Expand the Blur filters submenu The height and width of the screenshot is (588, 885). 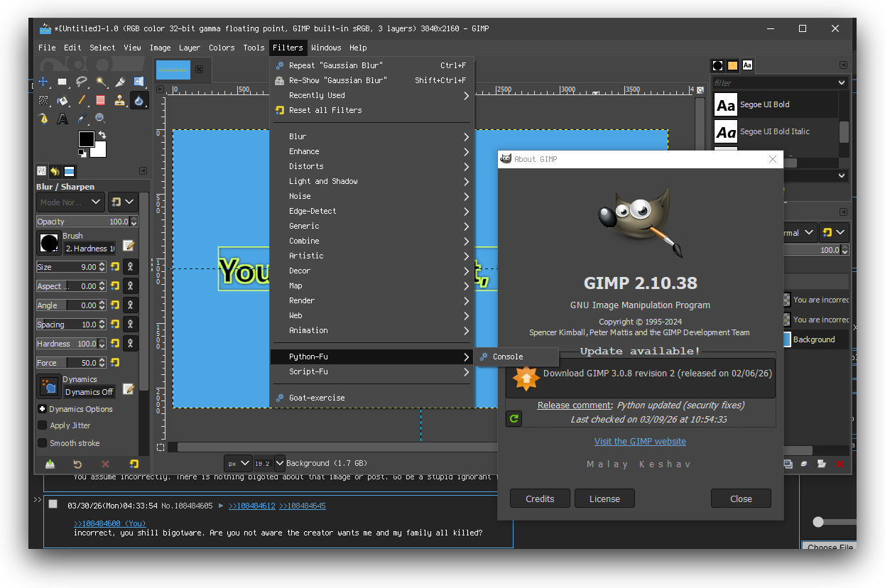pos(372,136)
